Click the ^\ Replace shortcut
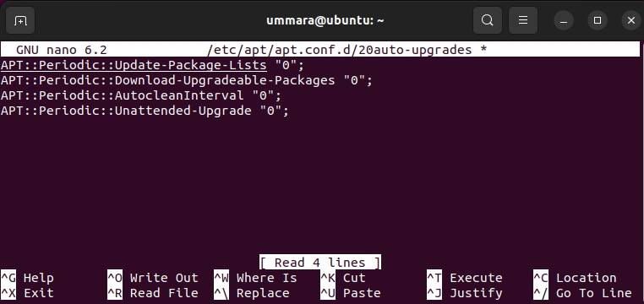This screenshot has width=644, height=304. pos(252,293)
